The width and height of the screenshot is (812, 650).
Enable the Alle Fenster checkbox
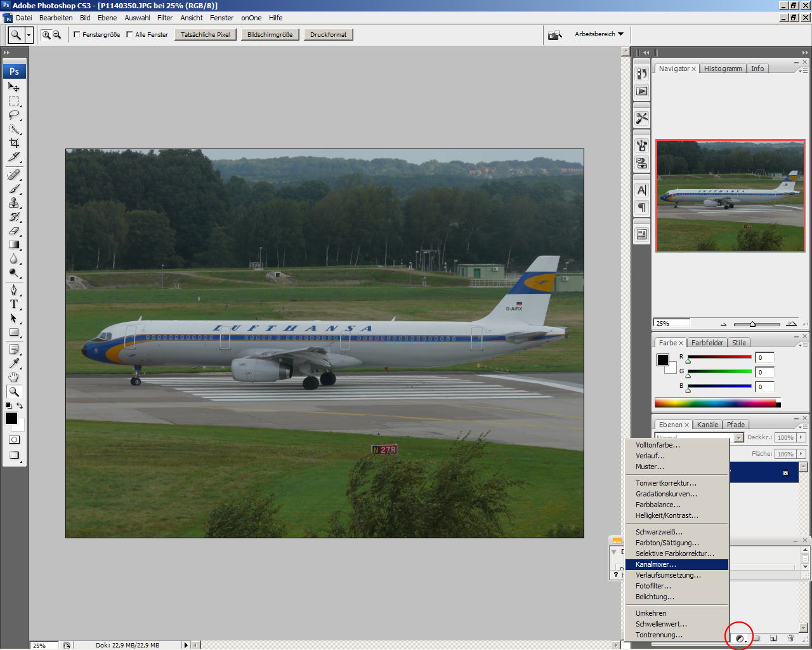click(x=129, y=34)
